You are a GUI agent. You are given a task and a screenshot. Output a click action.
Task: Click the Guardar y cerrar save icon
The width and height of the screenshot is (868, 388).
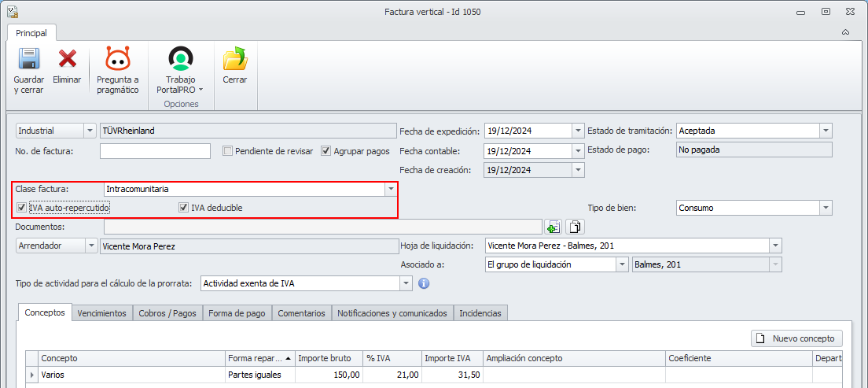[x=29, y=59]
